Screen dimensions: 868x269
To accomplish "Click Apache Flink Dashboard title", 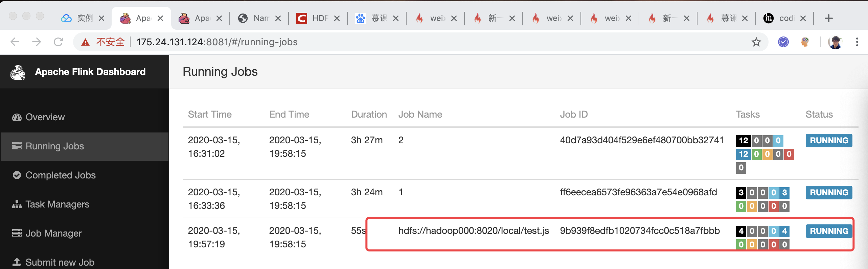I will pyautogui.click(x=90, y=72).
